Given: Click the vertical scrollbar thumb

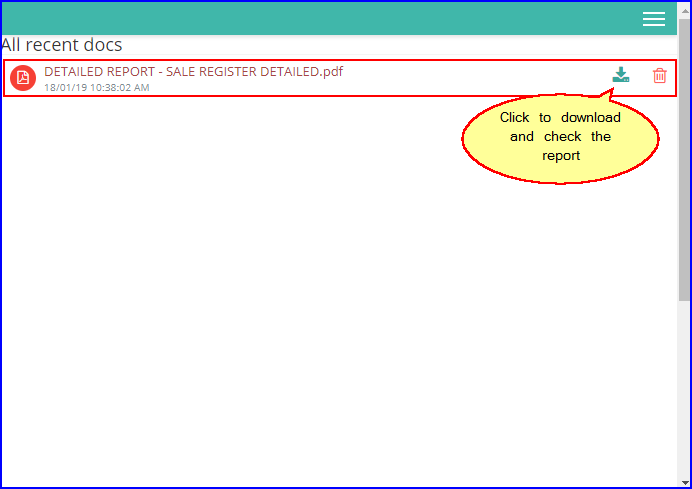Looking at the screenshot, I should pos(684,160).
